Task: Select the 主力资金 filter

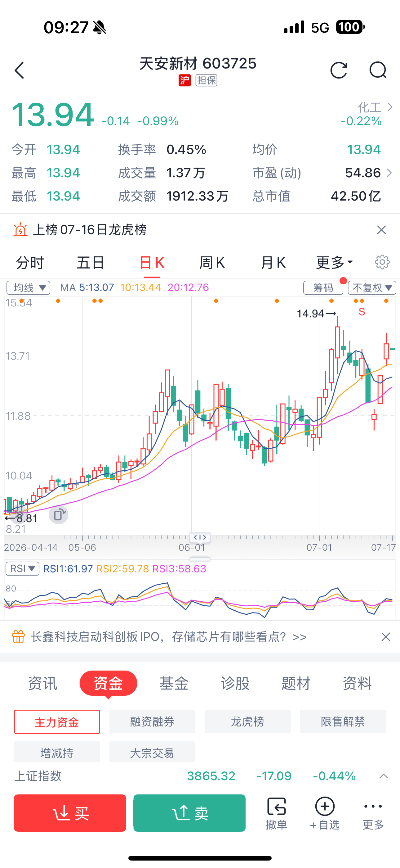Action: point(57,722)
